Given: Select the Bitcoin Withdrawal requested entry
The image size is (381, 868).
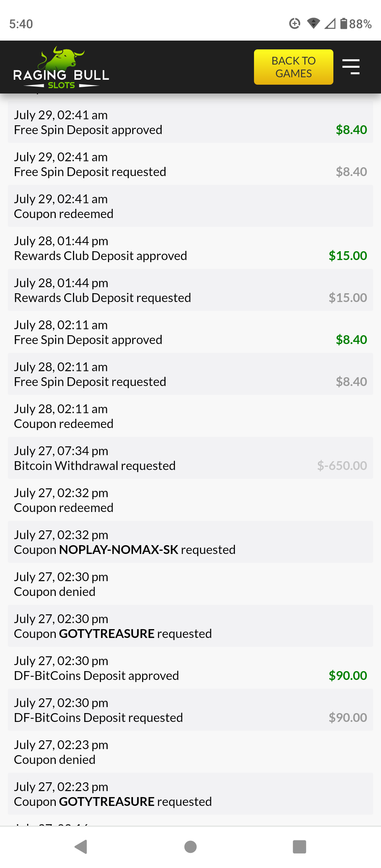Looking at the screenshot, I should (x=190, y=458).
